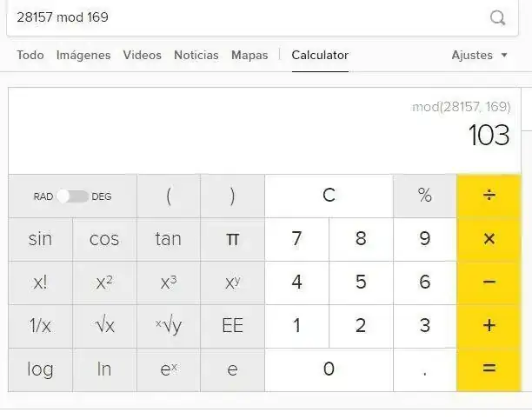Click the search magnifier icon
The width and height of the screenshot is (532, 419).
[x=498, y=17]
